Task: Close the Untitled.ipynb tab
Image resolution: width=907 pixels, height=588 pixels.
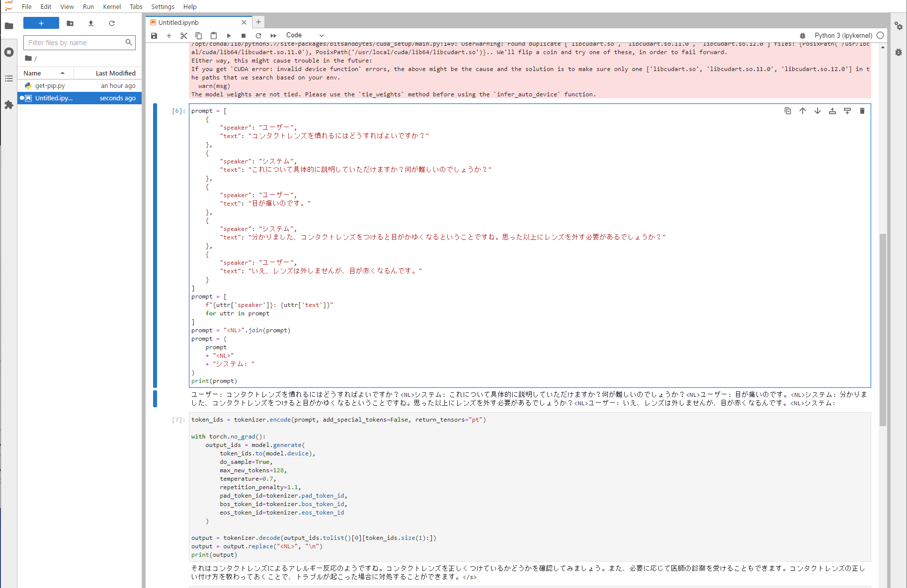Action: [244, 22]
